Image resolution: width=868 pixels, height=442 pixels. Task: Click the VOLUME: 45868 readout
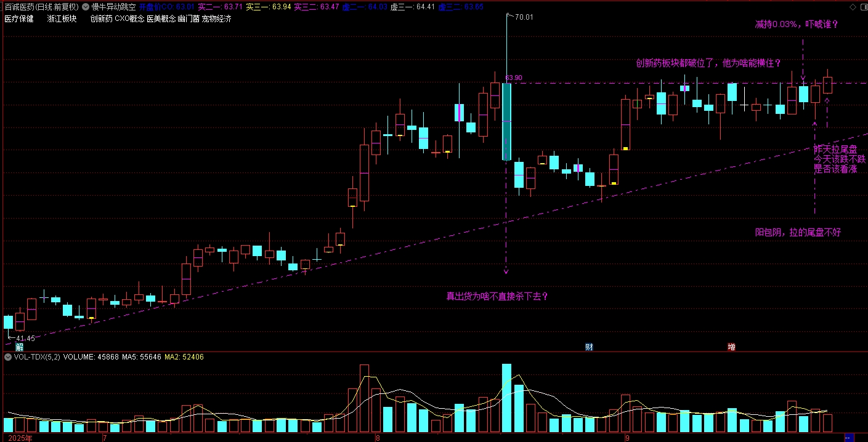coord(92,357)
